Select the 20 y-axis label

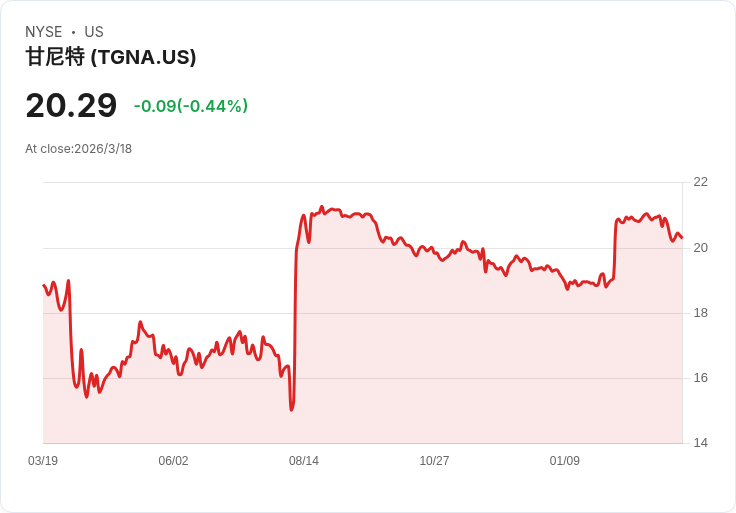(700, 248)
